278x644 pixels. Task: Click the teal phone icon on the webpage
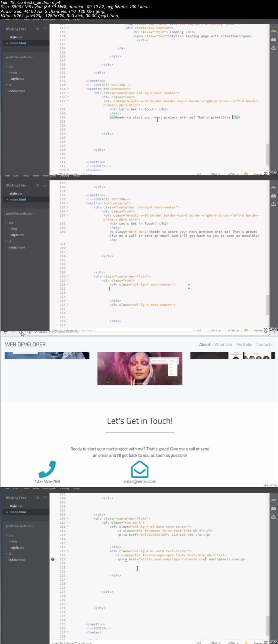coord(47,469)
